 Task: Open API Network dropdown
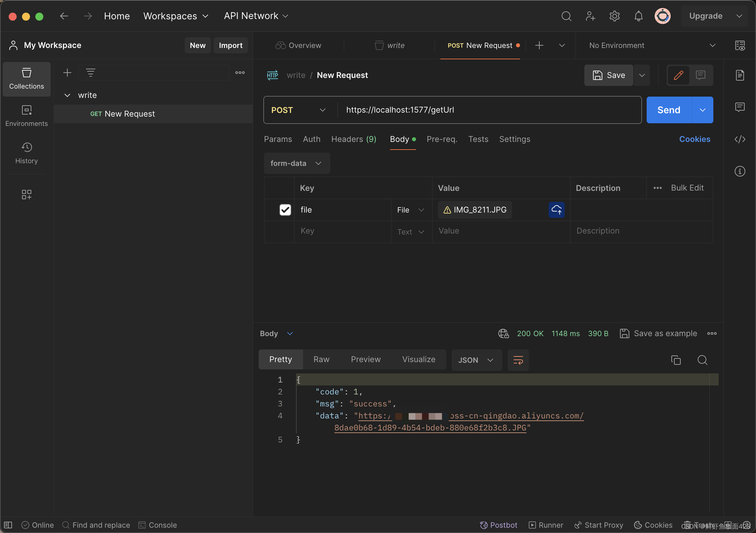click(256, 16)
